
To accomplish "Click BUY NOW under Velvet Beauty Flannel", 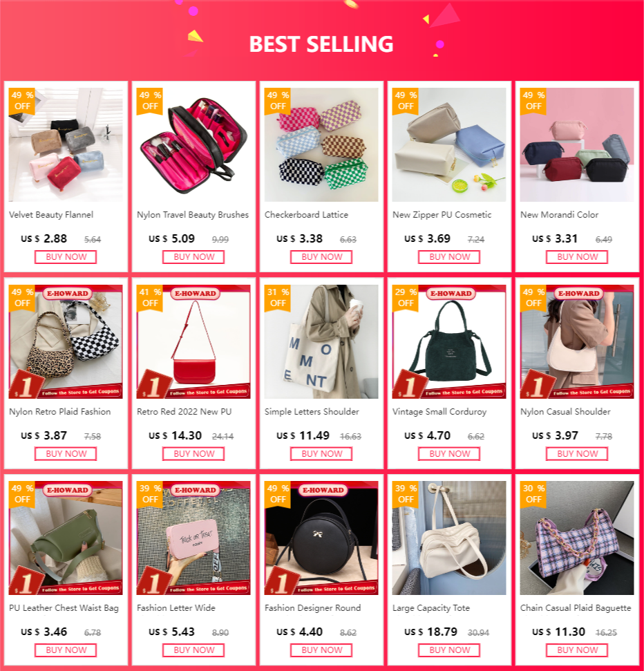I will coord(66,257).
